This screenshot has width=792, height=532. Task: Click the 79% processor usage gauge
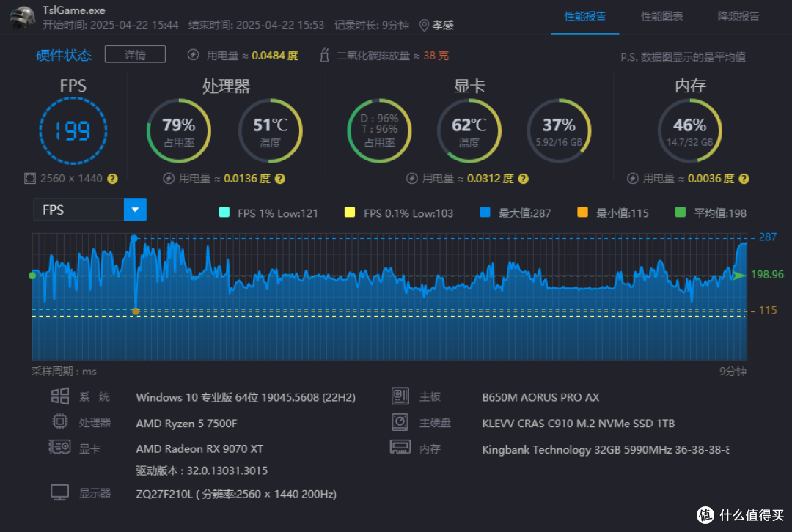pos(179,130)
